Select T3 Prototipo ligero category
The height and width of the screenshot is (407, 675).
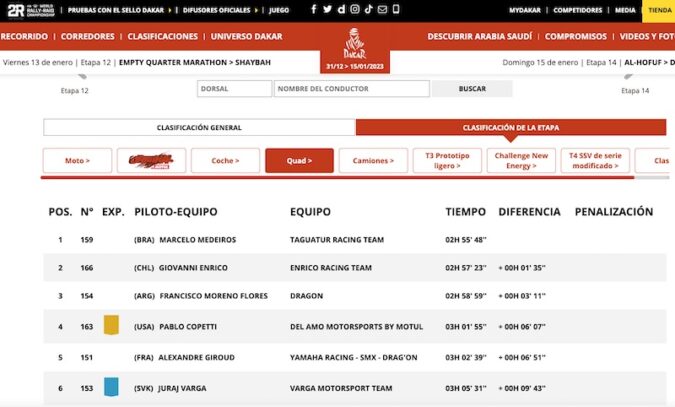pyautogui.click(x=447, y=161)
